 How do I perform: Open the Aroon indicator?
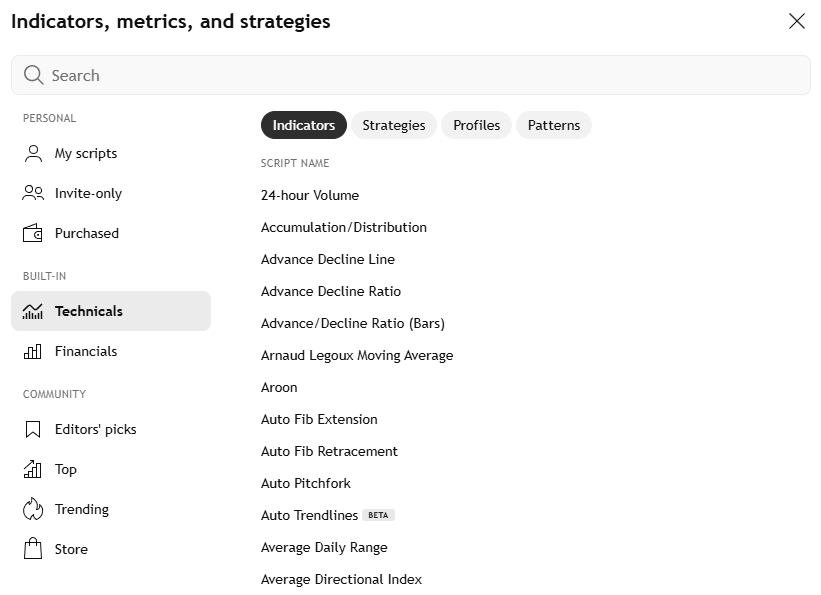tap(279, 387)
